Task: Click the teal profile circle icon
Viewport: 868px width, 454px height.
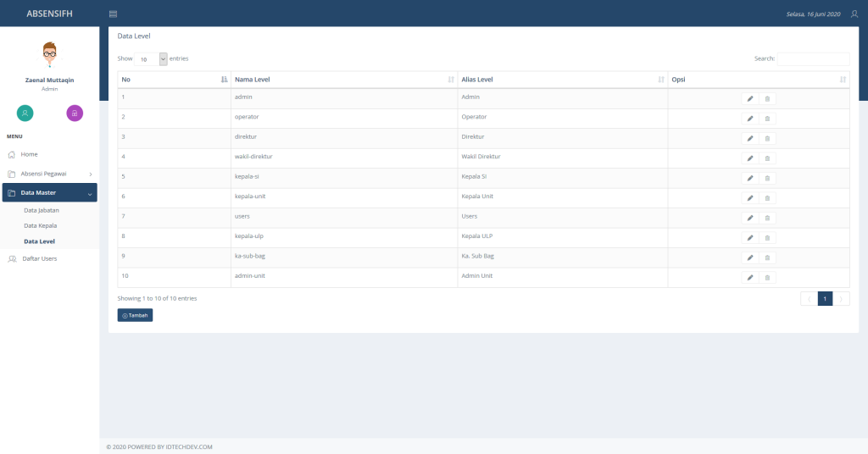Action: point(25,113)
